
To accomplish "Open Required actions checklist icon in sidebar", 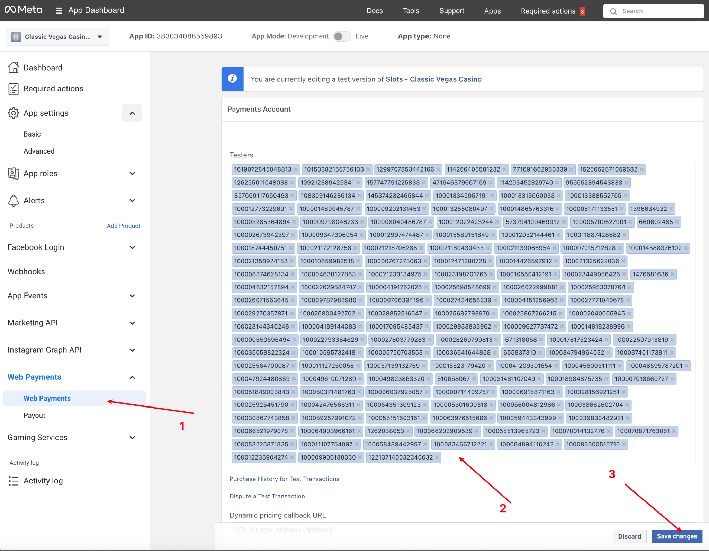I will pos(13,89).
